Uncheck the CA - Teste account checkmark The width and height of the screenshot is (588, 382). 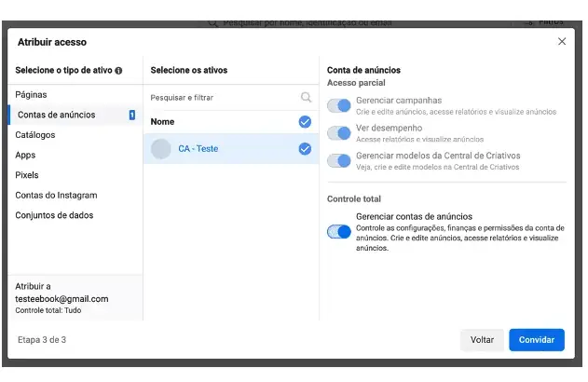(305, 149)
